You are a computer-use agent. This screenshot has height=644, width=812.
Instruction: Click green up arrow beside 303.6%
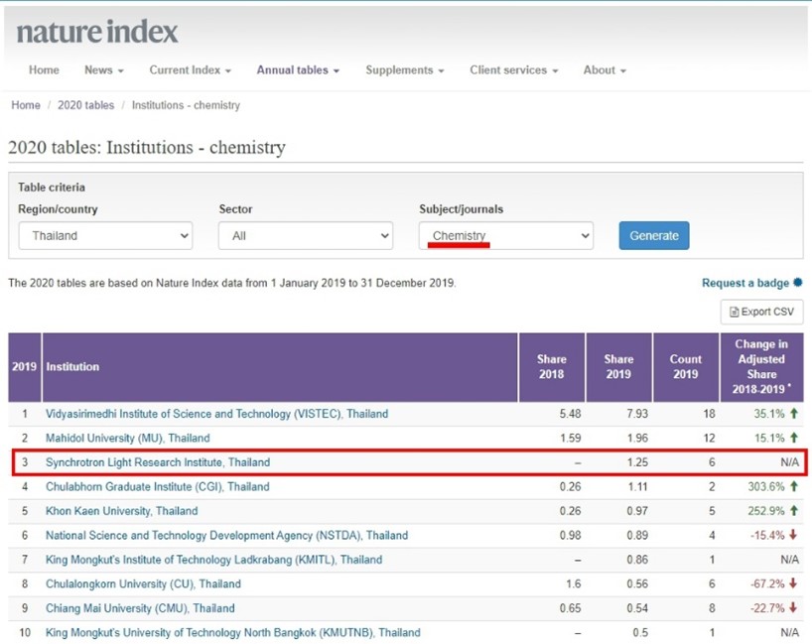tap(794, 486)
